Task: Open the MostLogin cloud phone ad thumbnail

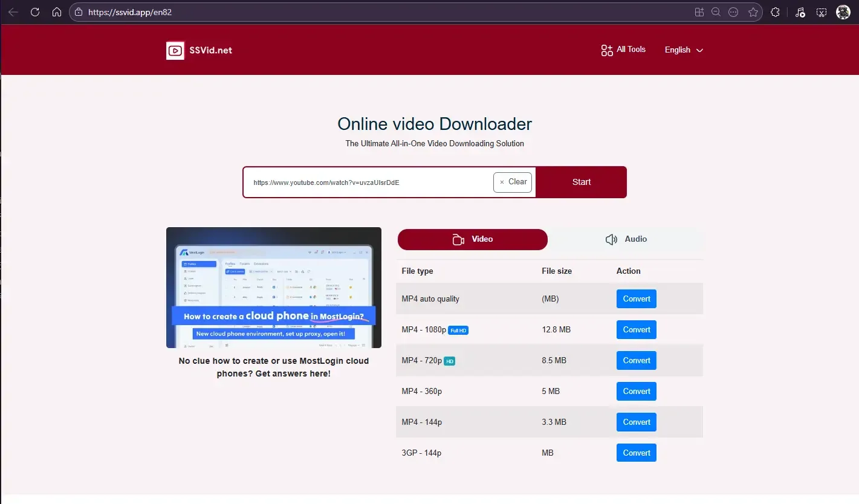Action: tap(273, 287)
